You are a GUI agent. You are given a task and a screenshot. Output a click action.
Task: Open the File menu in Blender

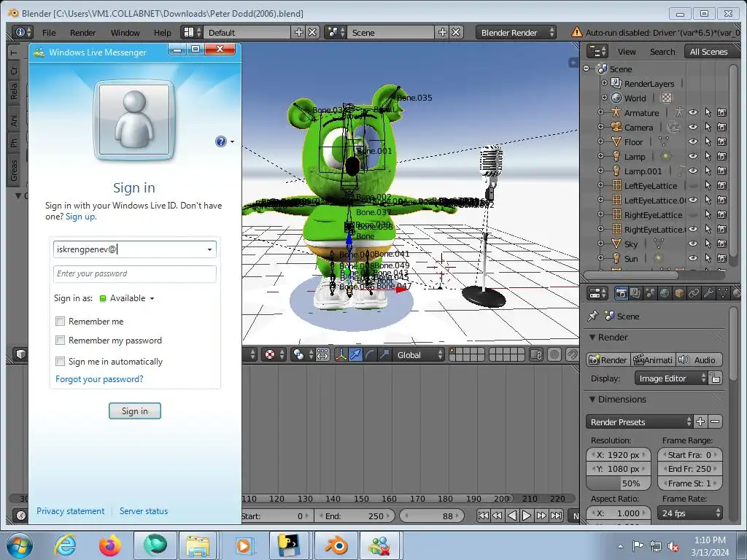49,32
